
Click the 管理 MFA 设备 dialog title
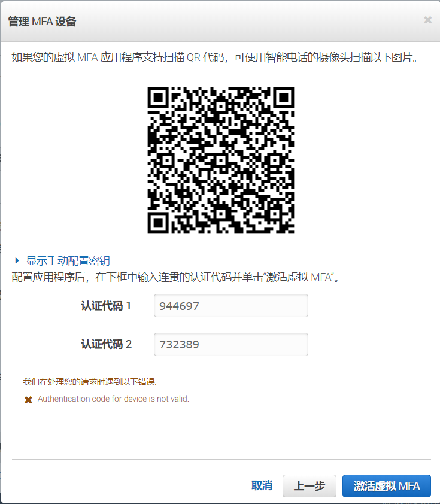coord(42,22)
